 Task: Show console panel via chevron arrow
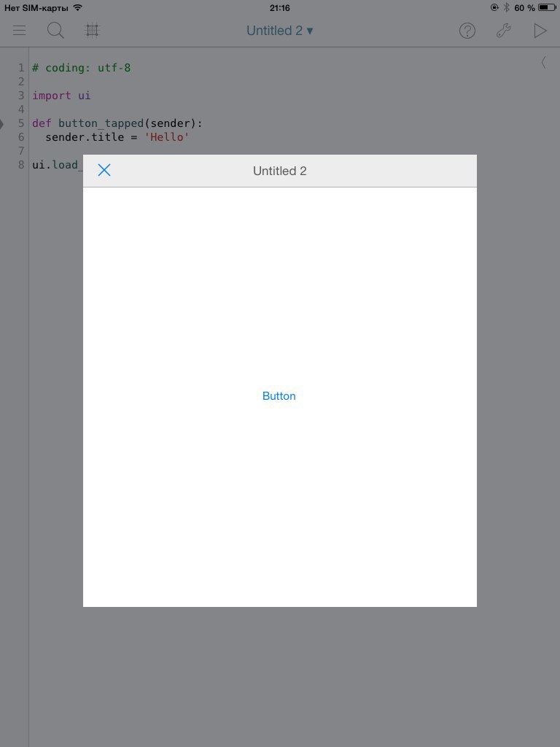(543, 63)
